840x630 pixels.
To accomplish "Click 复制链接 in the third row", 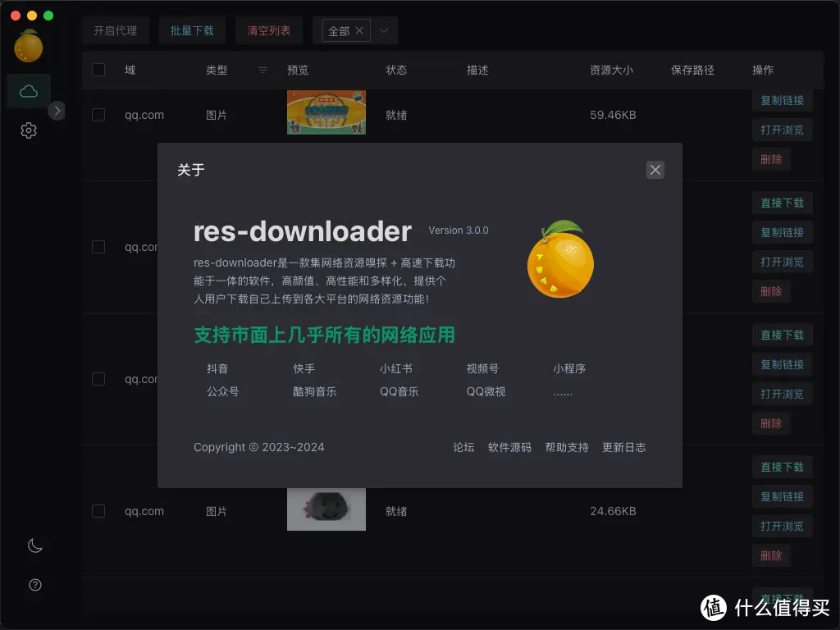I will pyautogui.click(x=782, y=364).
